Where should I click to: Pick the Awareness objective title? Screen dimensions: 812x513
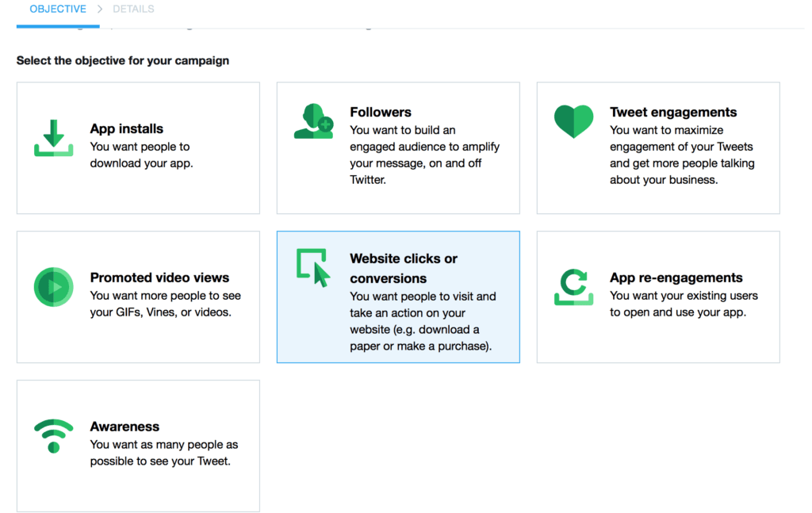(124, 427)
